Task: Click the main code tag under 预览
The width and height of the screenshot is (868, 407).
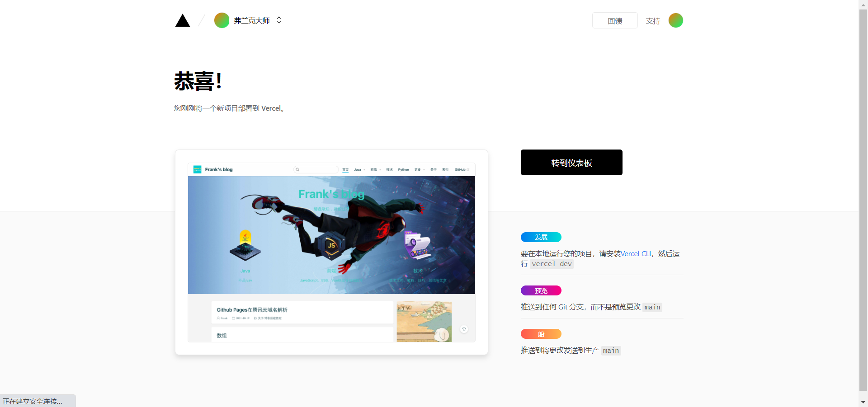Action: coord(652,307)
